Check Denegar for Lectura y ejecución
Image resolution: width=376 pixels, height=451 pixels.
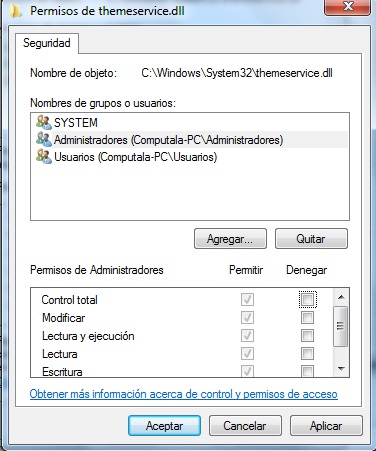click(x=307, y=335)
